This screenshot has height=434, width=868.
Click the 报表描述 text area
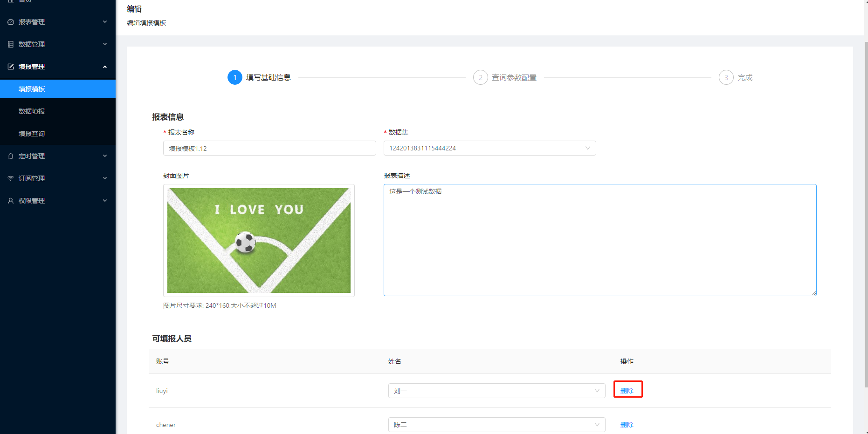coord(600,240)
